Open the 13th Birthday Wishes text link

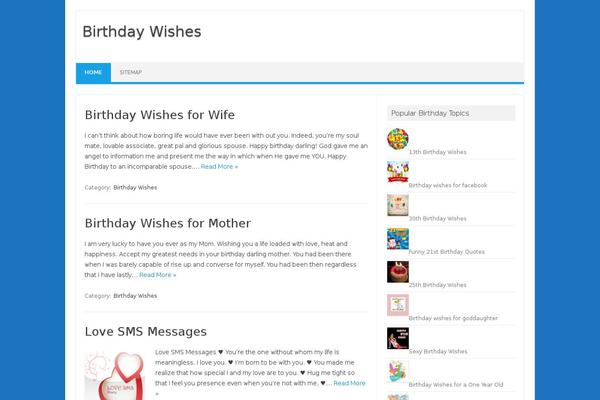click(437, 152)
